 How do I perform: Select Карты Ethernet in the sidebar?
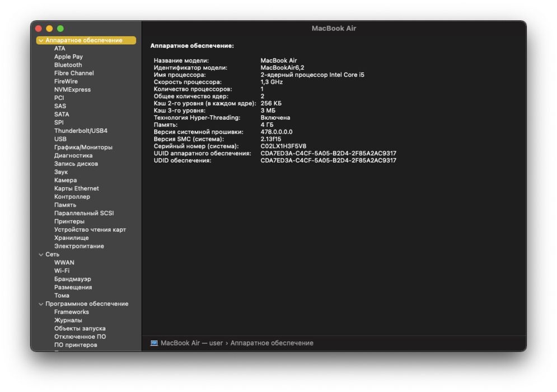point(76,188)
